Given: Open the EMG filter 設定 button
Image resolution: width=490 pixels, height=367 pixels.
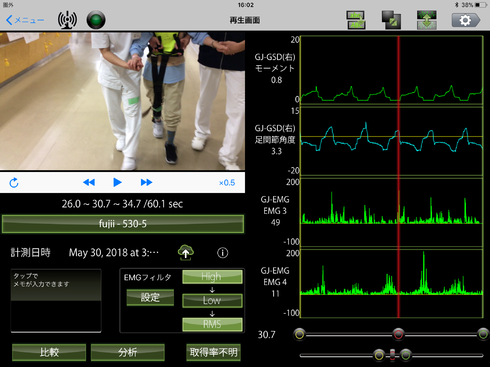Looking at the screenshot, I should coord(150,297).
